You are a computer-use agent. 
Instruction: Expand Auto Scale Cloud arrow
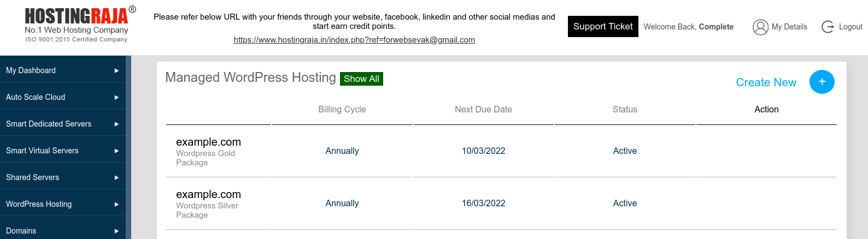(116, 97)
